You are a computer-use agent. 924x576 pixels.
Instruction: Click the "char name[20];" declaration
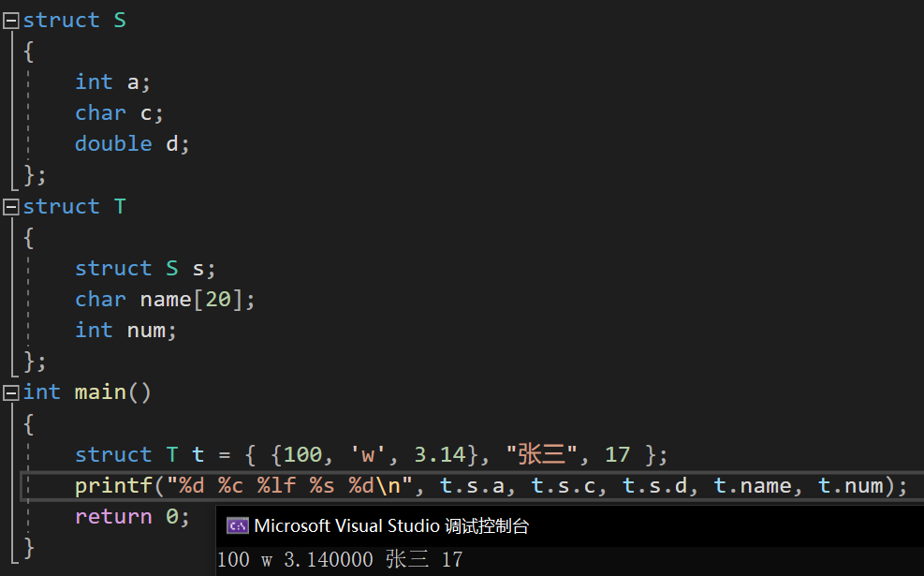pos(165,300)
